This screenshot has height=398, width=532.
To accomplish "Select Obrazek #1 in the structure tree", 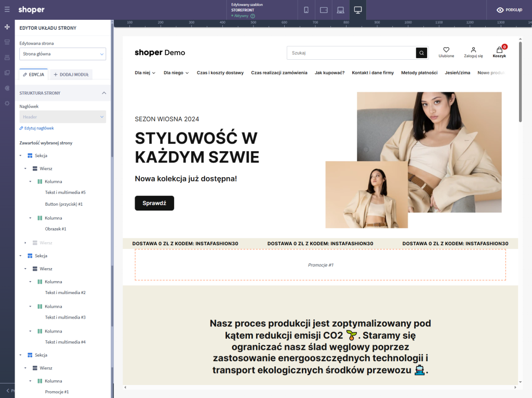I will pos(56,229).
